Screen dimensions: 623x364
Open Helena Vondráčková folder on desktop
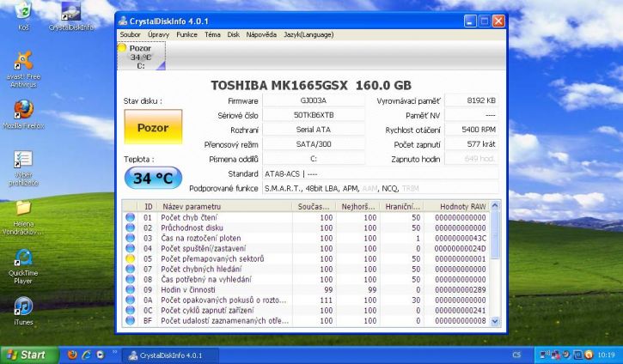23,217
